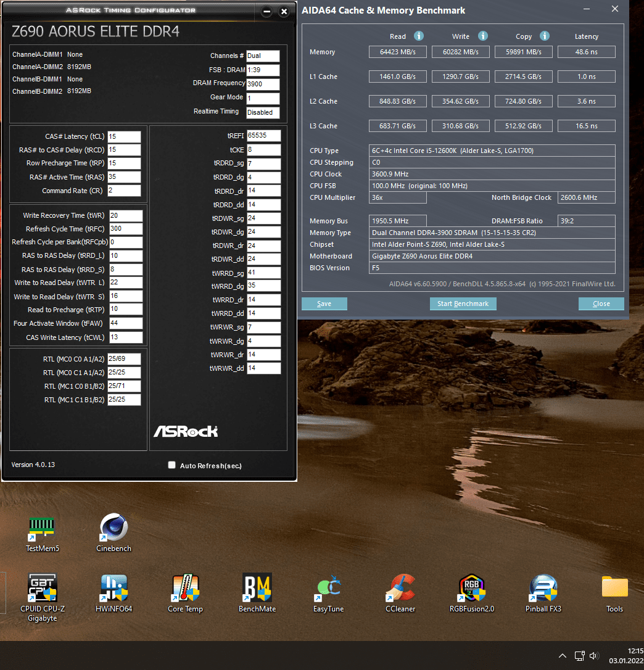Select the tREFI value field
This screenshot has height=670, width=644.
pyautogui.click(x=263, y=136)
